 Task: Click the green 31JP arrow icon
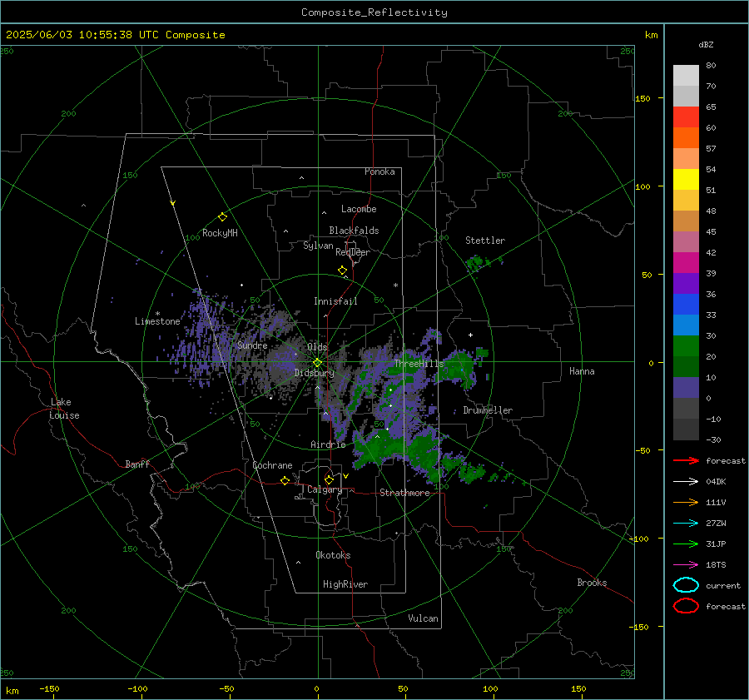686,544
